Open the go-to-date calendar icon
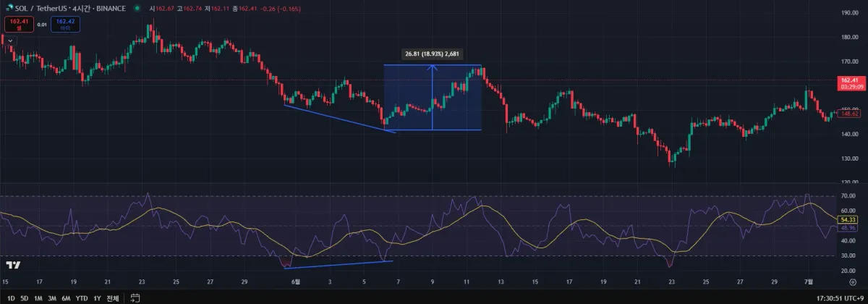Screen dimensions: 868x304 pos(135,297)
